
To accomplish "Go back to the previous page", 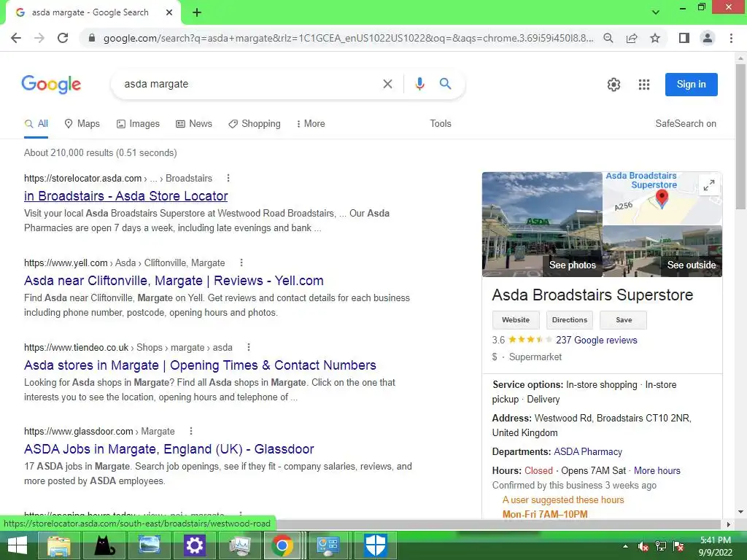I will click(16, 38).
